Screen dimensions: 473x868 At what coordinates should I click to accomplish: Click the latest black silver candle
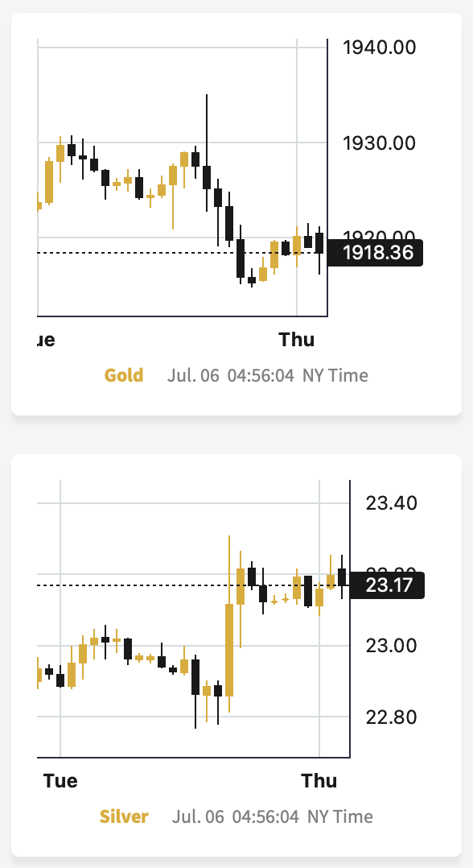click(x=342, y=577)
